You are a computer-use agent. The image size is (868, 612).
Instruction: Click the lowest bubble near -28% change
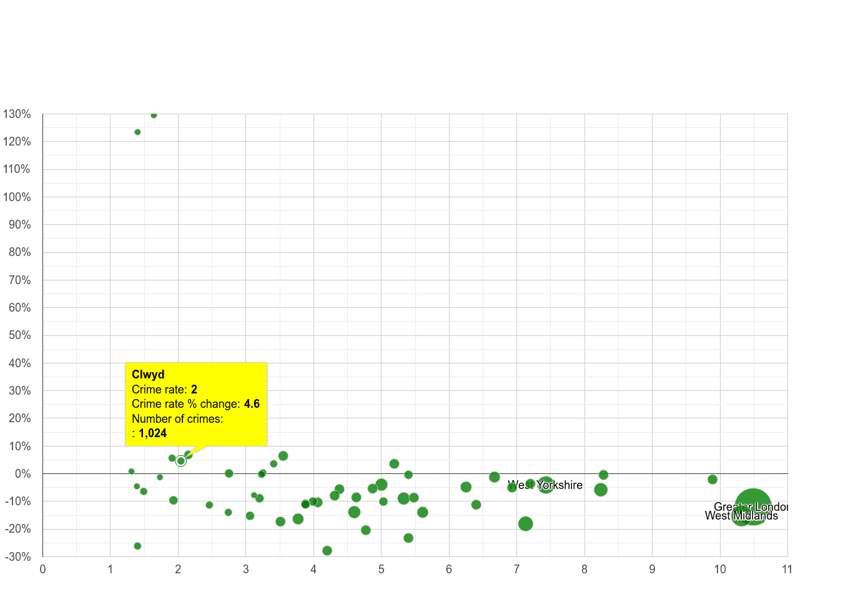(x=327, y=550)
